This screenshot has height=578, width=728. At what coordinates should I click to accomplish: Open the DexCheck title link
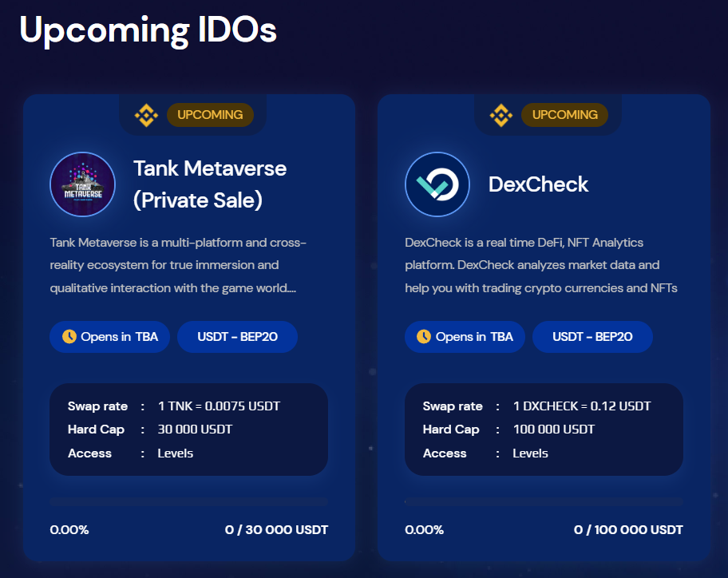coord(538,184)
